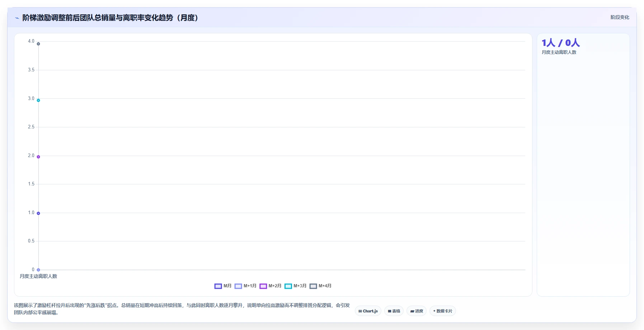Click the 阶段变化 label in header
Viewport: 644px width, 330px height.
point(620,17)
